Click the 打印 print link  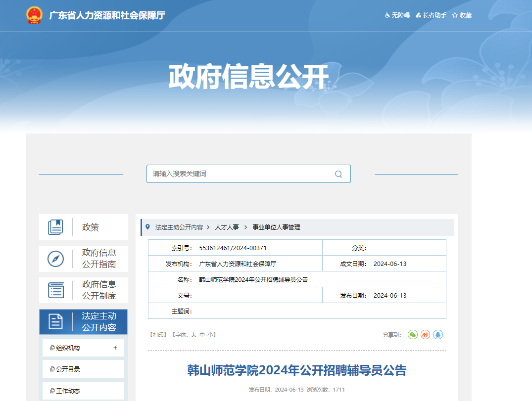tap(158, 335)
